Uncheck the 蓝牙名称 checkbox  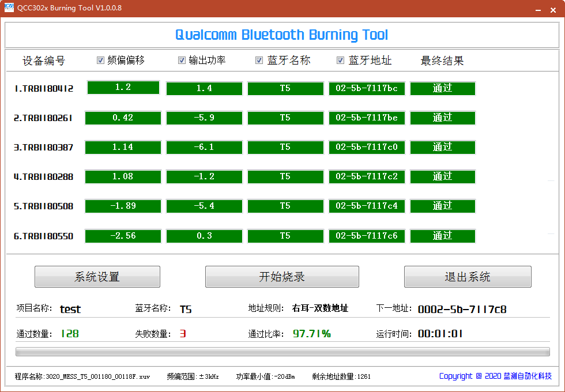coord(259,60)
